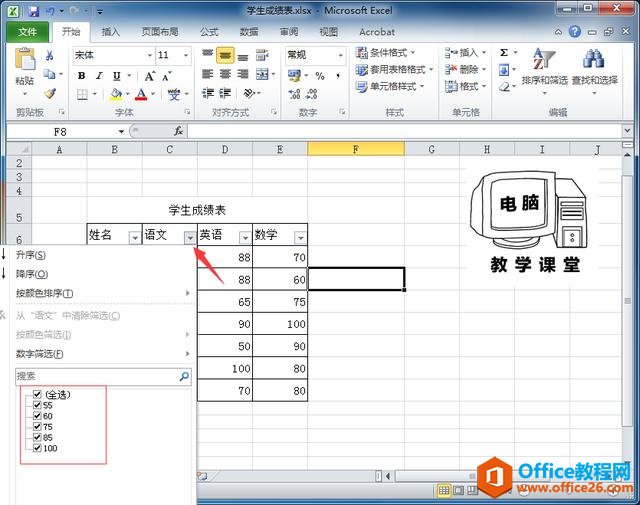Open the fill color bucket dropdown
Viewport: 640px width, 505px height.
[128, 94]
